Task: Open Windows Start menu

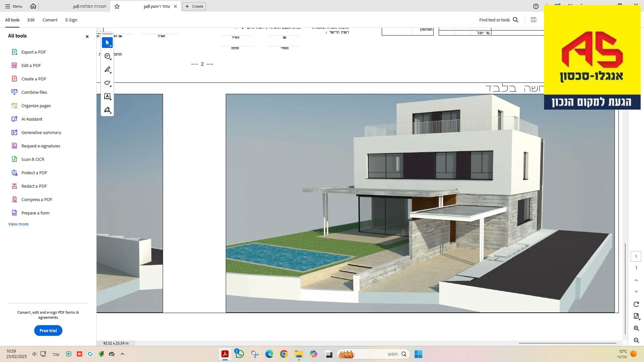Action: (x=418, y=354)
